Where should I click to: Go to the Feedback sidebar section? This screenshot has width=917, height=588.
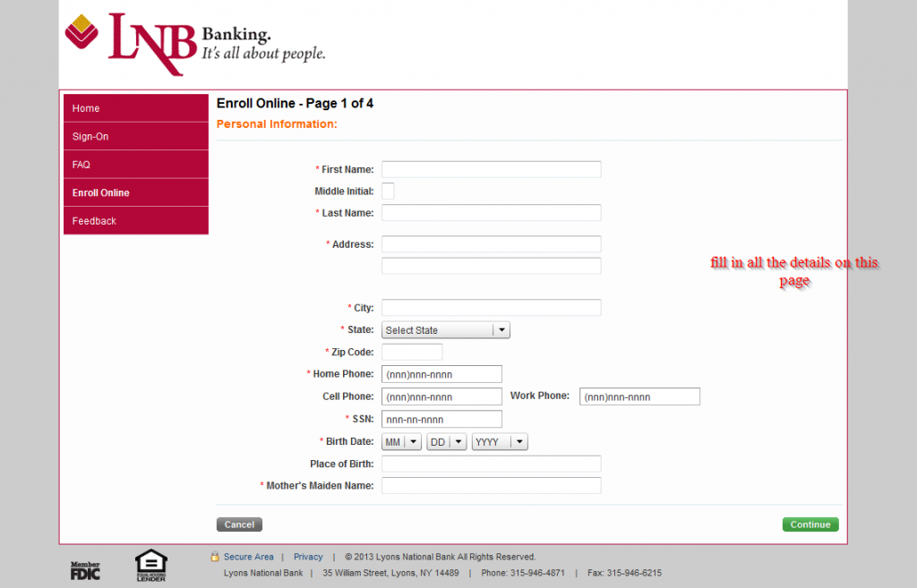point(135,220)
